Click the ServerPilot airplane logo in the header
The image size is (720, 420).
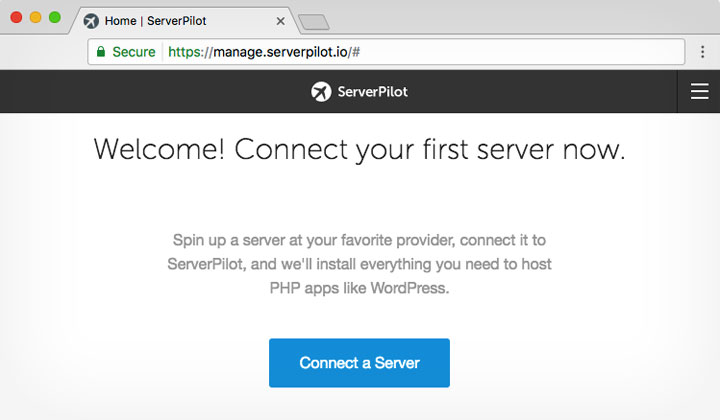(321, 91)
